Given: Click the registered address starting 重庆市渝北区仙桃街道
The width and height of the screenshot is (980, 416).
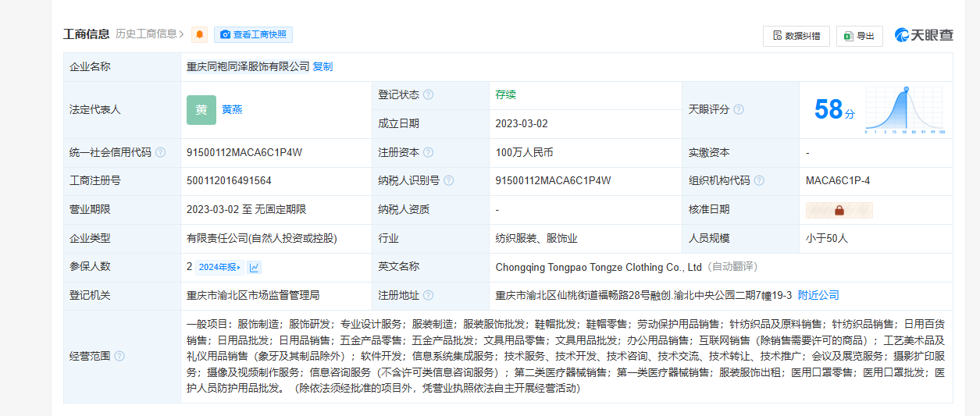Looking at the screenshot, I should pyautogui.click(x=643, y=295).
